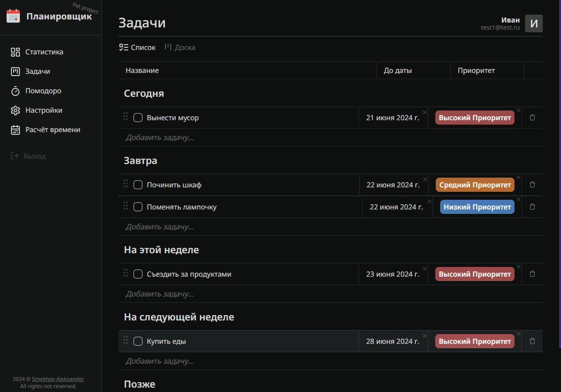Screen dimensions: 561x392
Task: Check off the Починить шкаф task
Action: (x=138, y=185)
